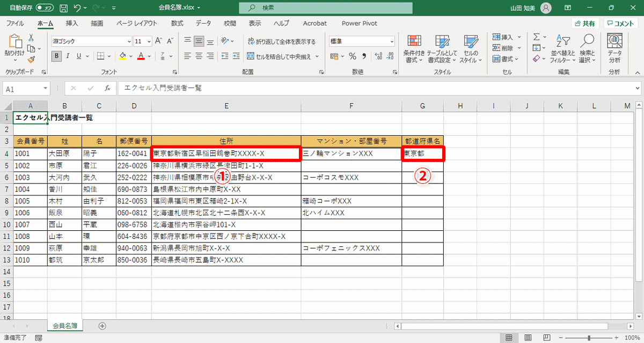Expand the formula bar chevron
Viewport: 644px width, 343px height.
pos(637,88)
